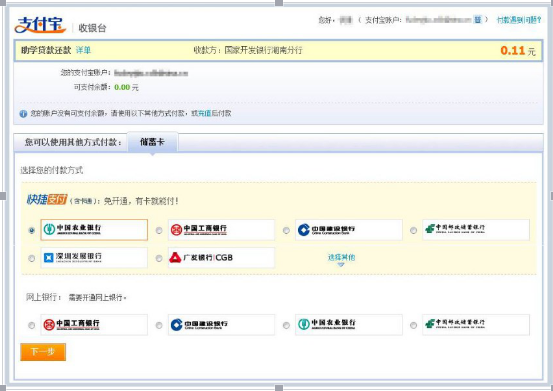The image size is (553, 391).
Task: Click 中国工商银行 logo box under 网上银行
Action: tap(94, 325)
